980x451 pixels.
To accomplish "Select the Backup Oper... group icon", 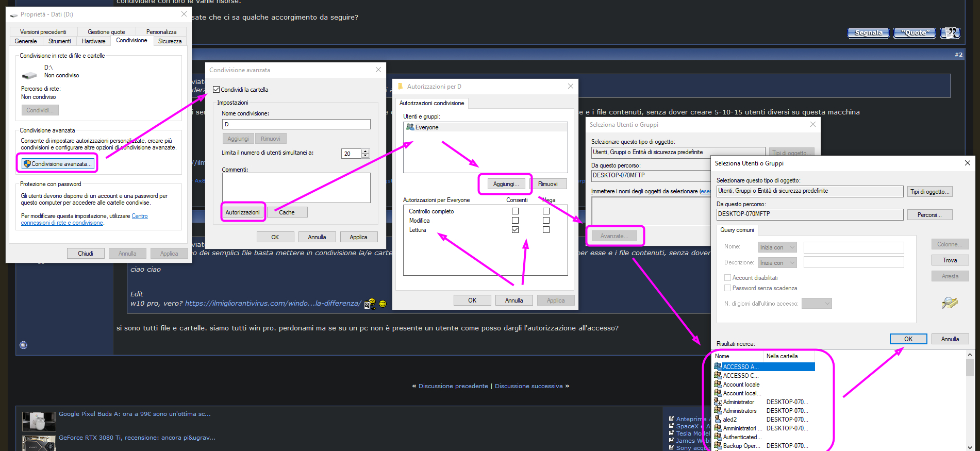I will [x=718, y=445].
